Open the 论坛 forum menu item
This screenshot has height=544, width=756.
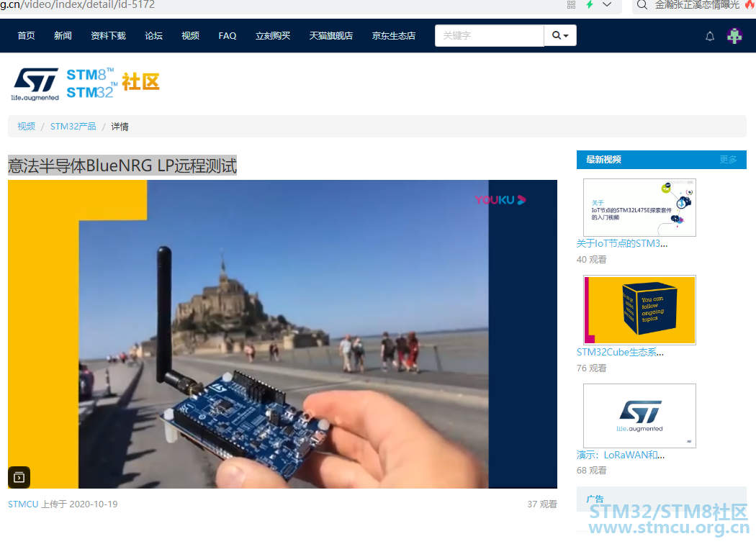pos(153,36)
